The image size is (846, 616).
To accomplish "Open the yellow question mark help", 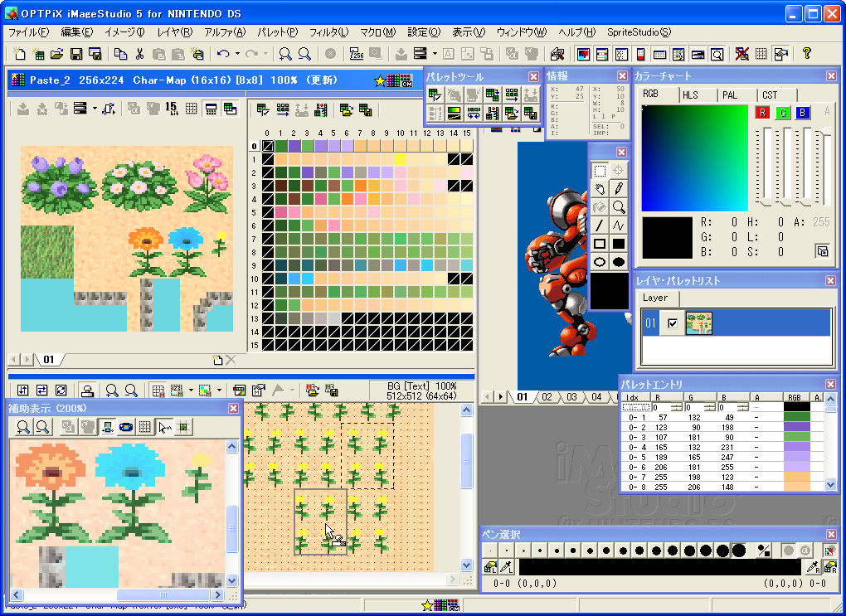I will 806,54.
